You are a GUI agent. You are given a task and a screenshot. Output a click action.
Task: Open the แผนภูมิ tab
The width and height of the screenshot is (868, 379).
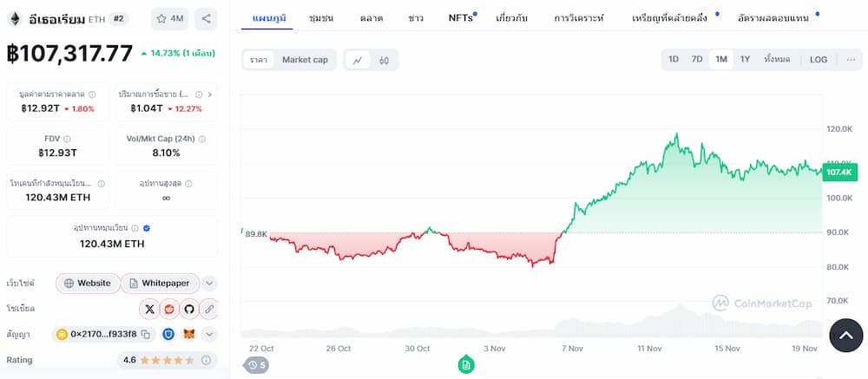click(x=269, y=17)
